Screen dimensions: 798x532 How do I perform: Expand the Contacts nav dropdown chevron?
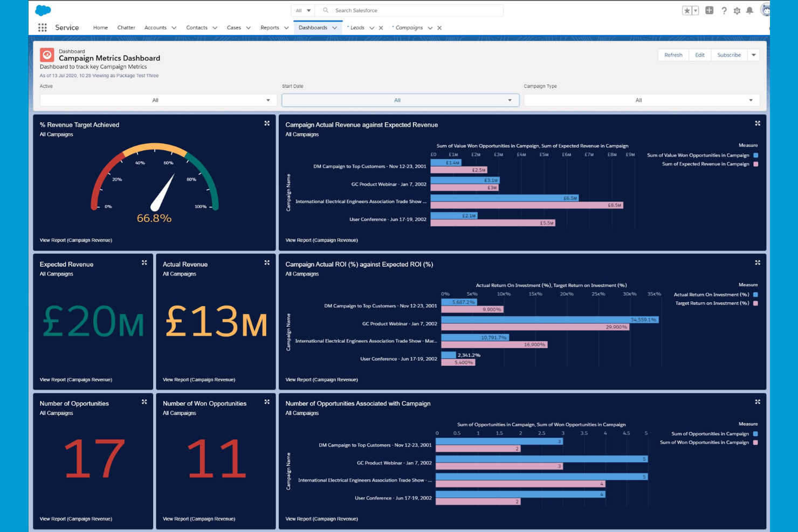tap(215, 28)
